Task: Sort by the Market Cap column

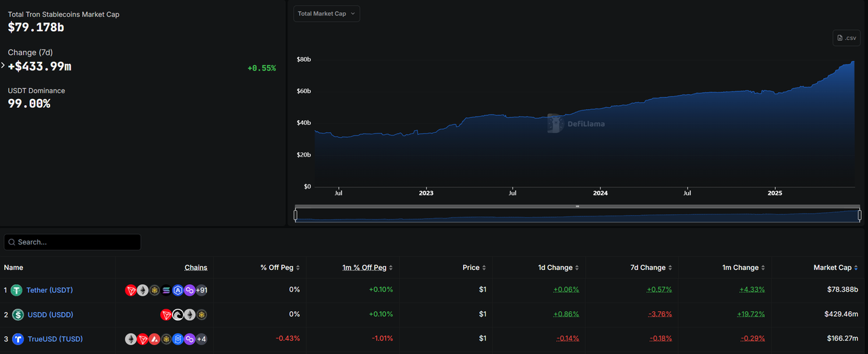Action: click(x=835, y=268)
